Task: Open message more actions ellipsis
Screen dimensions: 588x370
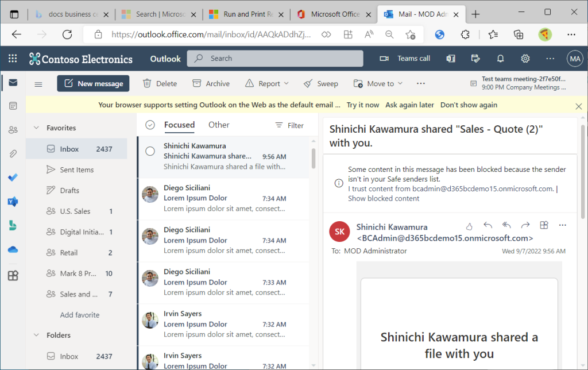Action: click(563, 225)
